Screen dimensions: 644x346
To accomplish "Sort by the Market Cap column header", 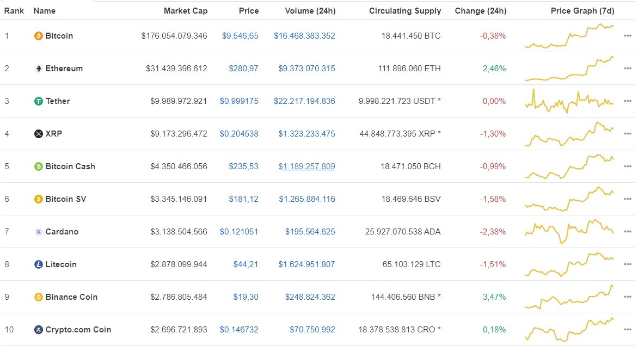I will pos(185,10).
